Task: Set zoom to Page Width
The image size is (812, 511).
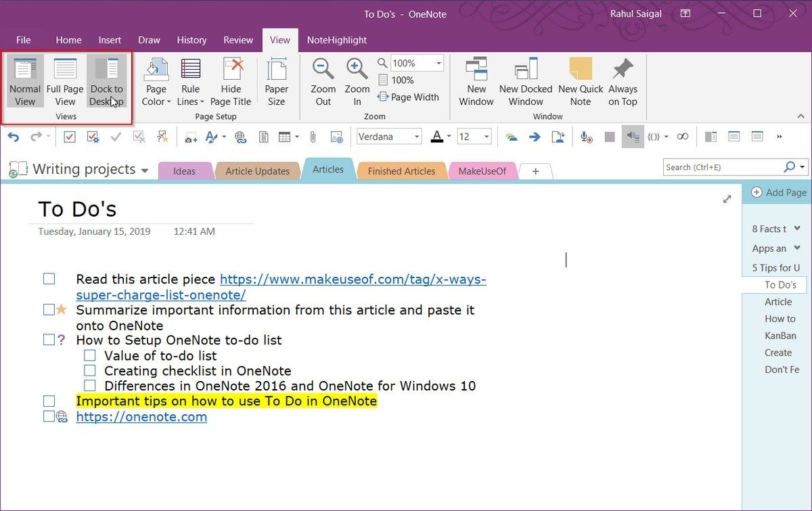Action: point(409,97)
